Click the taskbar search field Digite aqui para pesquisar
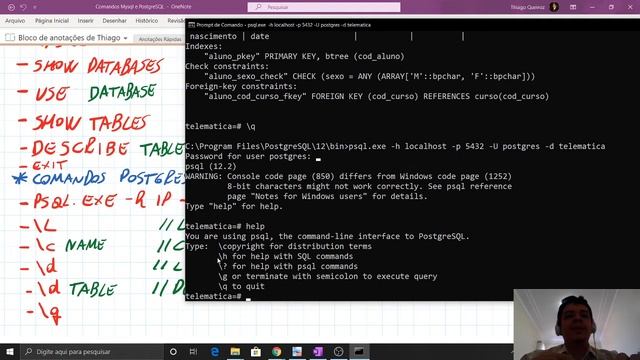 (x=91, y=351)
